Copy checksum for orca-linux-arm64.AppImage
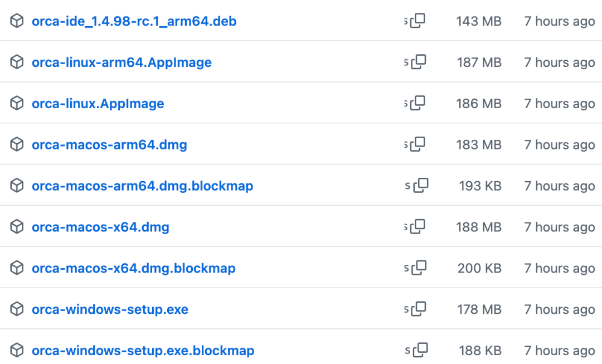The width and height of the screenshot is (602, 364). 419,62
